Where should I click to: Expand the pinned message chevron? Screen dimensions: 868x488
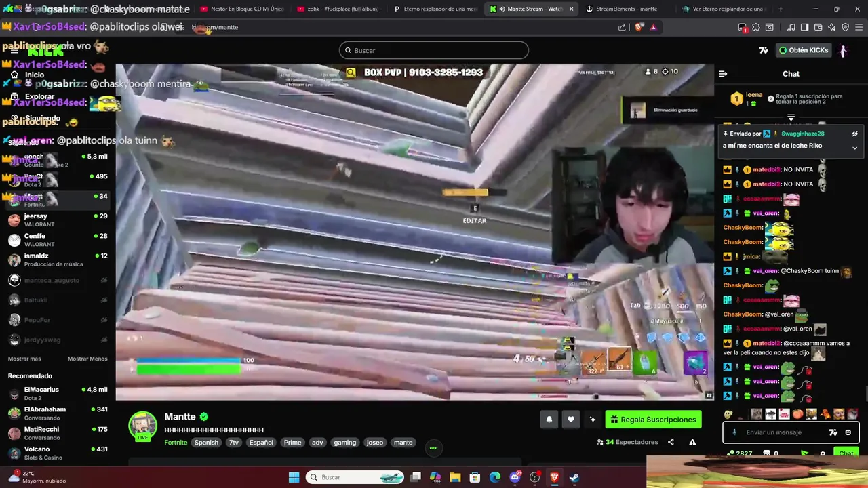point(854,147)
